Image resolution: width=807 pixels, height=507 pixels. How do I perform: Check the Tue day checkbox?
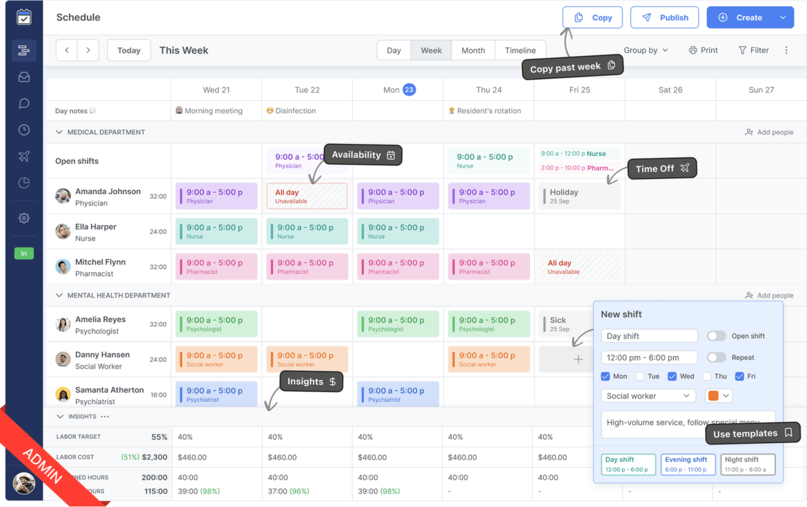[x=639, y=376]
